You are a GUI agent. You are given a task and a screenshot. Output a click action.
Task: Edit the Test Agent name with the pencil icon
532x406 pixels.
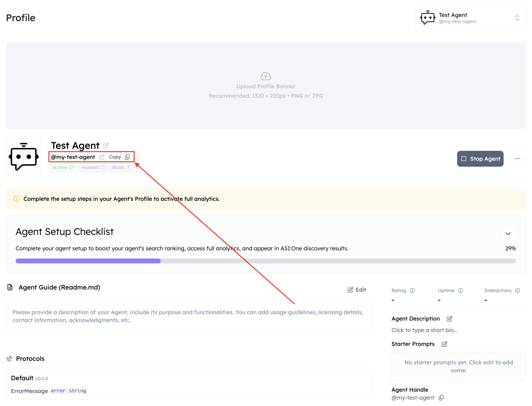[106, 146]
